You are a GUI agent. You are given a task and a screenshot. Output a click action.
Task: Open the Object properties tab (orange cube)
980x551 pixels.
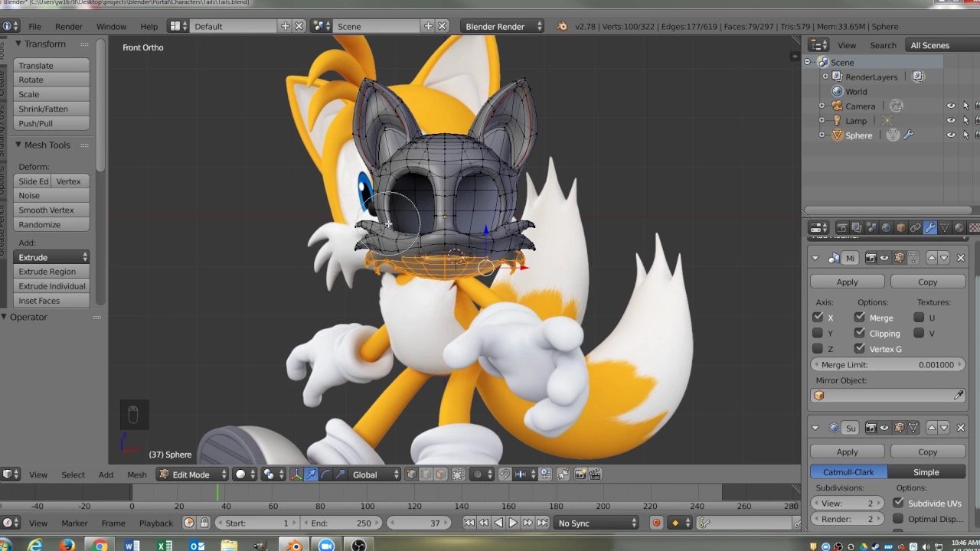[x=901, y=227]
